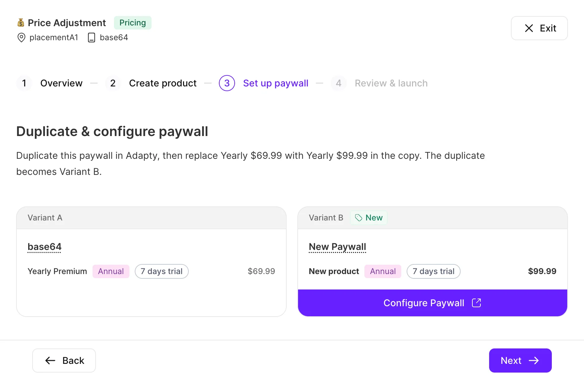
Task: Click the device icon next to base64
Action: click(x=92, y=38)
